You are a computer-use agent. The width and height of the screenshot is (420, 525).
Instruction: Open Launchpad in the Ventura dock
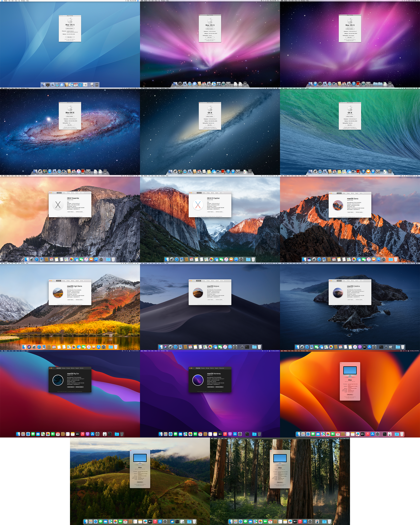[303, 434]
